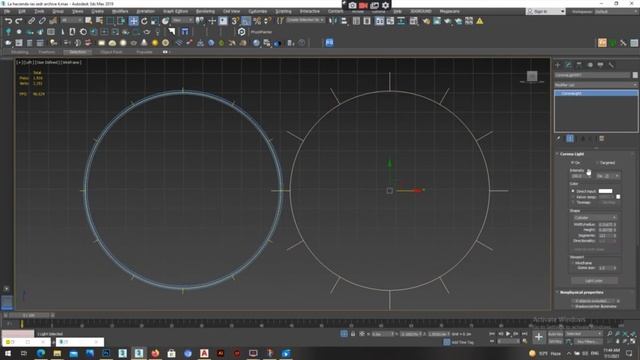
Task: Open the Graph Editors menu
Action: point(176,11)
